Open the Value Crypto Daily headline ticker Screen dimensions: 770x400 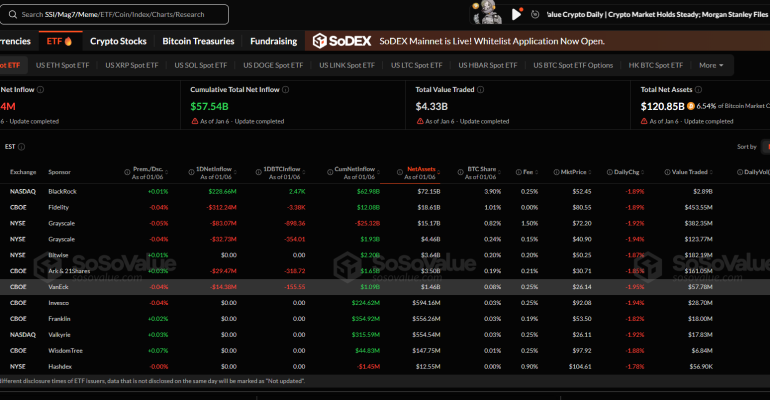pyautogui.click(x=657, y=15)
